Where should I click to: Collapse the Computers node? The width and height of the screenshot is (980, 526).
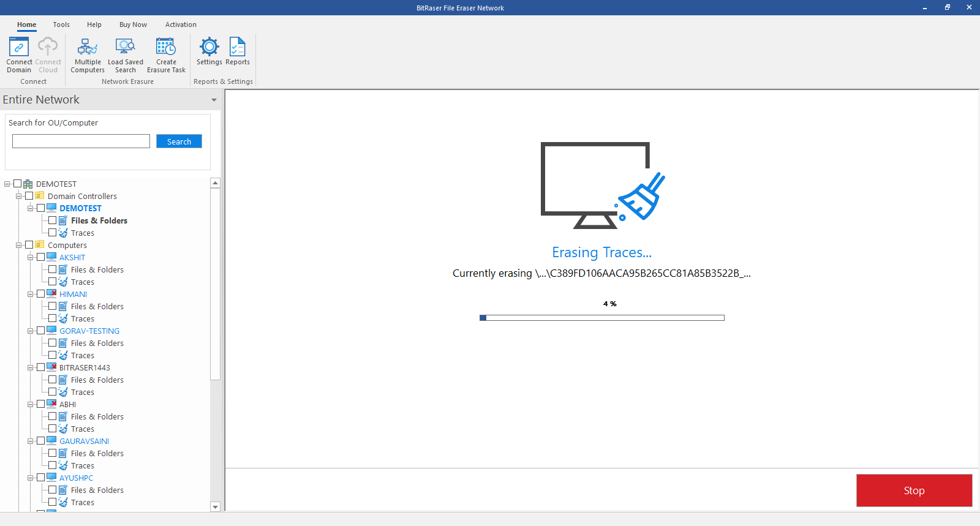pos(18,245)
